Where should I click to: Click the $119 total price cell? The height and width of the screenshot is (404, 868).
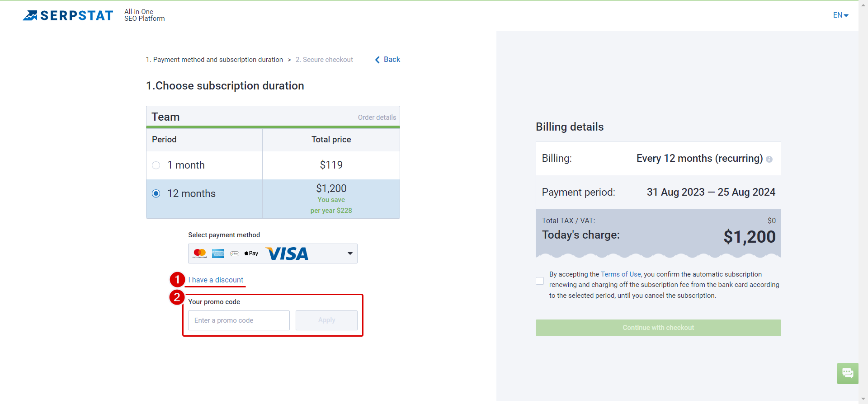(331, 165)
